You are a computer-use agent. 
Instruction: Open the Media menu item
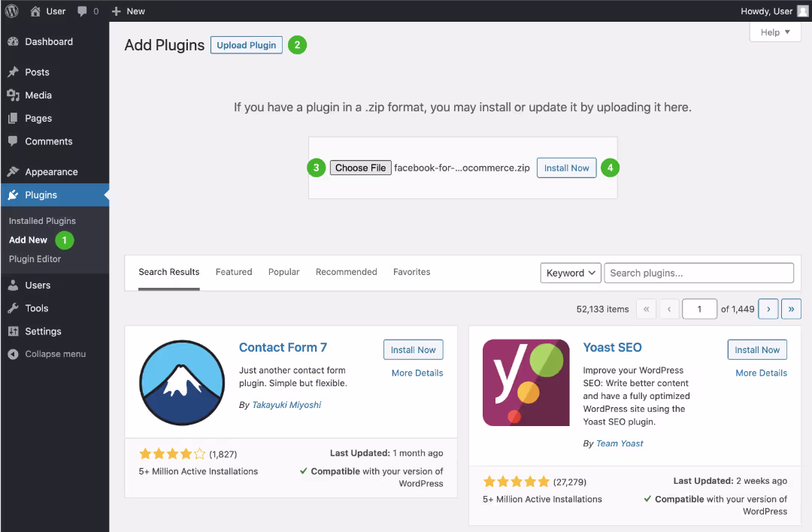tap(54, 95)
